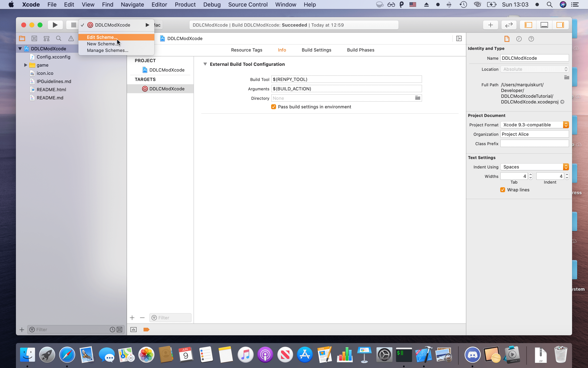
Task: Uncheck the Wrap lines checkbox
Action: coord(503,190)
